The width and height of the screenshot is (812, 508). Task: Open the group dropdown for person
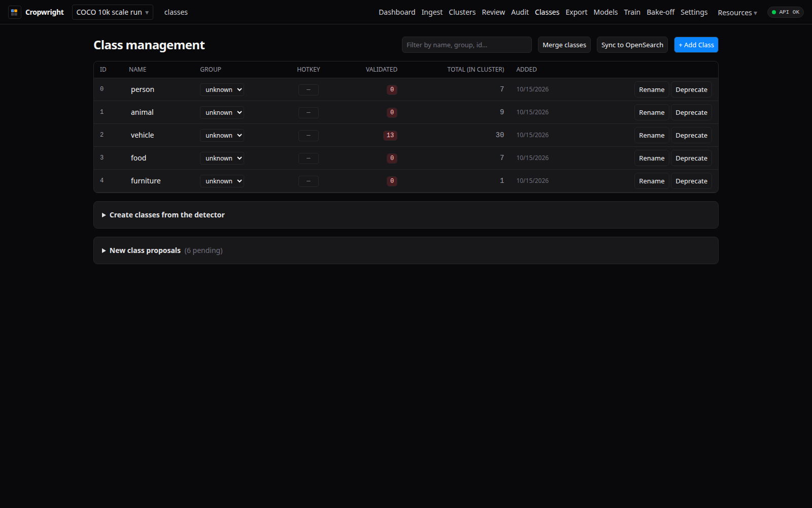point(222,89)
